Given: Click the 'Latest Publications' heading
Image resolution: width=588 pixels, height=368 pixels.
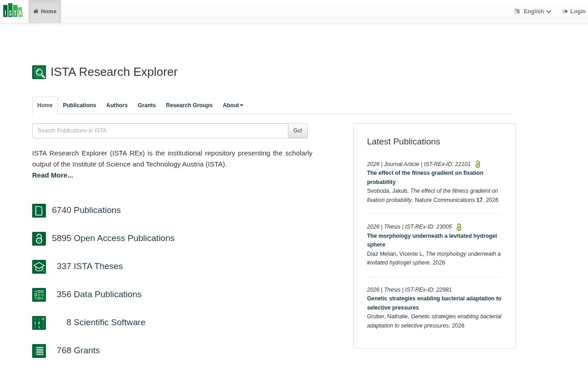Looking at the screenshot, I should pos(403,142).
